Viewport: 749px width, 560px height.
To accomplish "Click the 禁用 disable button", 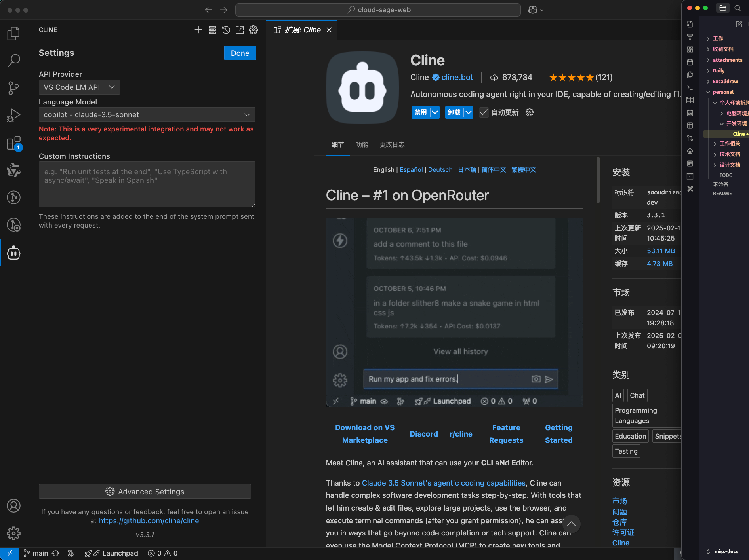I will pyautogui.click(x=421, y=112).
